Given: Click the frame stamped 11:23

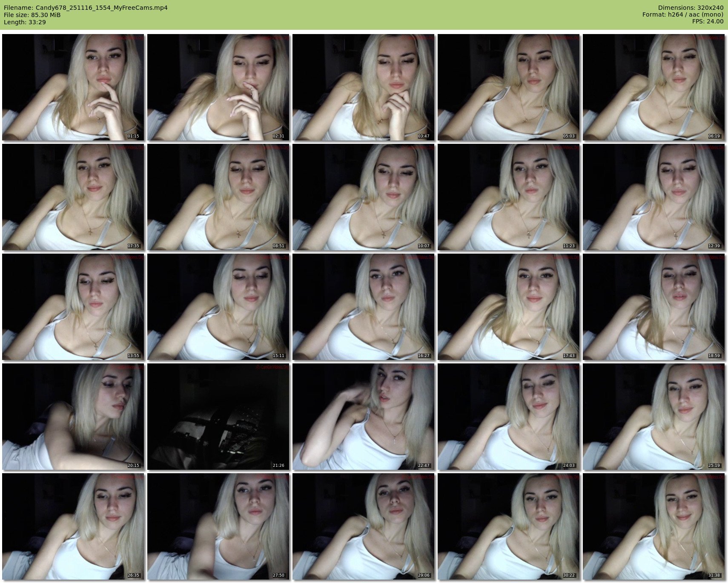Looking at the screenshot, I should pos(509,197).
